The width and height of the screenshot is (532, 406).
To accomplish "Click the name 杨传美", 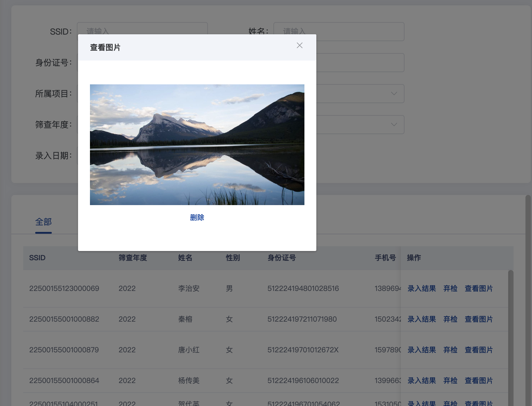I will (189, 381).
